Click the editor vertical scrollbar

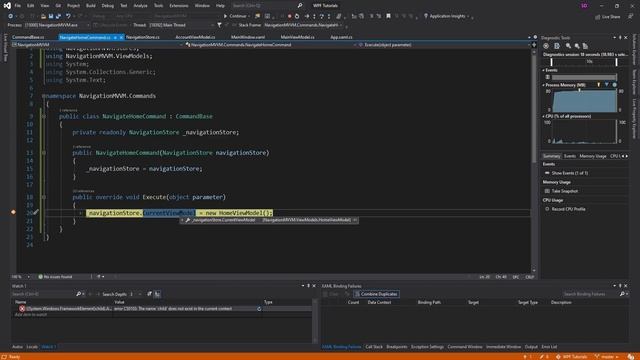click(534, 160)
